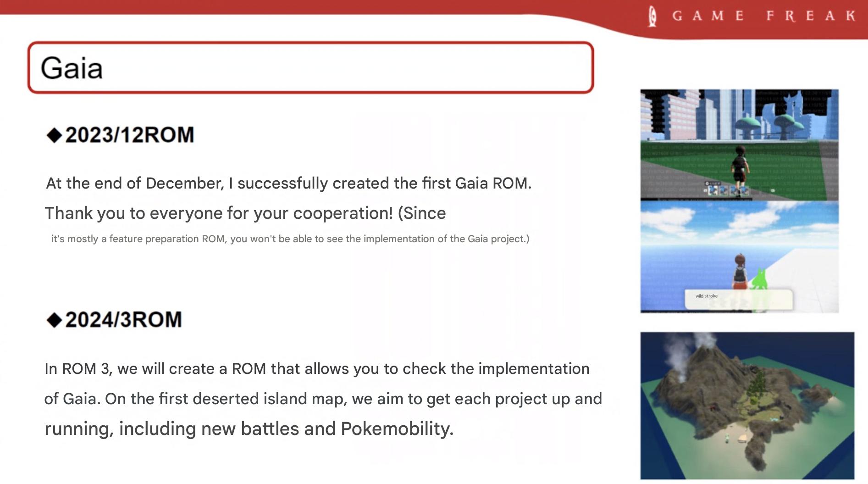Open the volcanic island map image
The width and height of the screenshot is (868, 484).
(747, 406)
